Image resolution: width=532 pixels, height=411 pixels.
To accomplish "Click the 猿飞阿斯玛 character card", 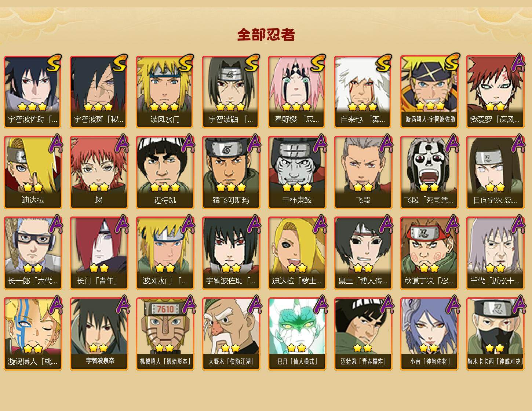I will click(231, 172).
